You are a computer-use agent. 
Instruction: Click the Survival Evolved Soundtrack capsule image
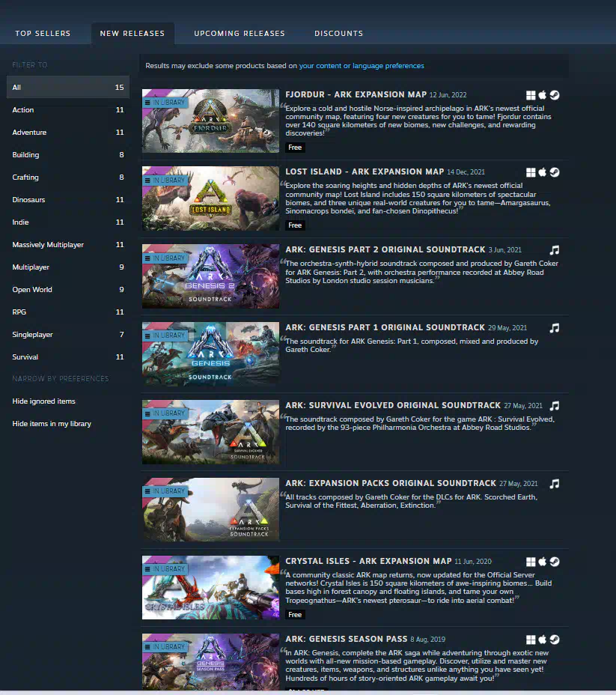tap(211, 432)
